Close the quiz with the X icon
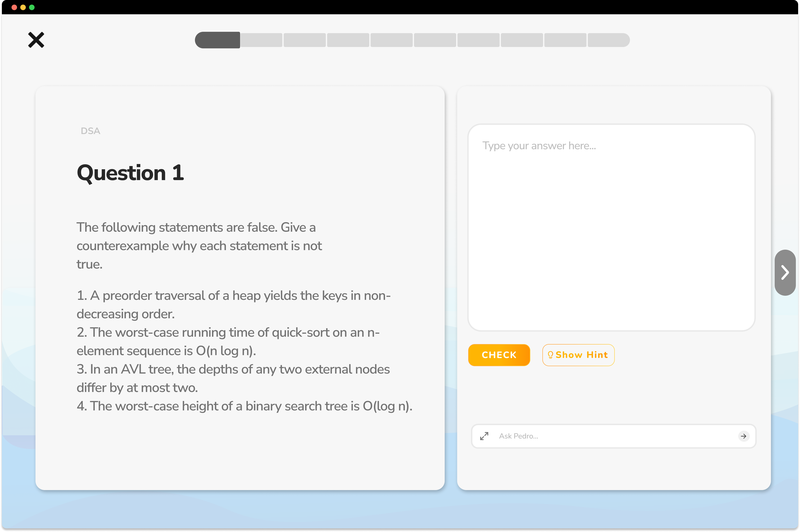This screenshot has width=800, height=532. [x=36, y=40]
